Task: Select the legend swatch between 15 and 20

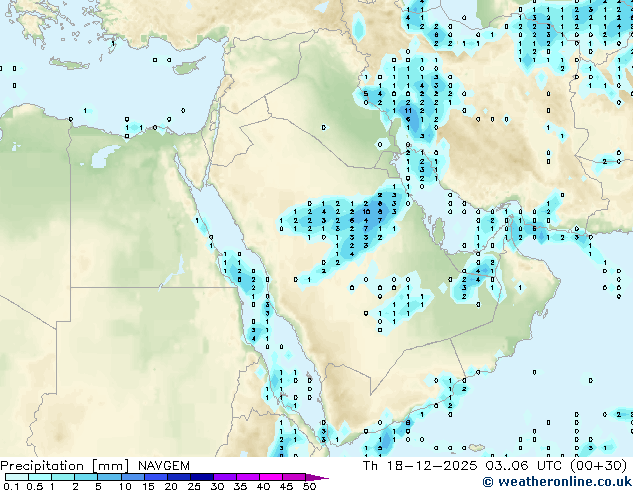Action: 155,477
